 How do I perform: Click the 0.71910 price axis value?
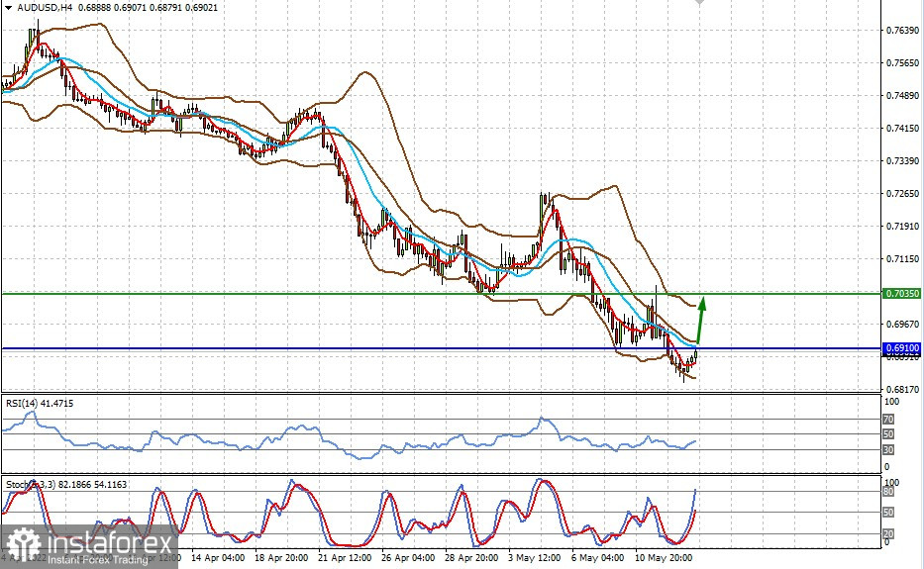(902, 227)
